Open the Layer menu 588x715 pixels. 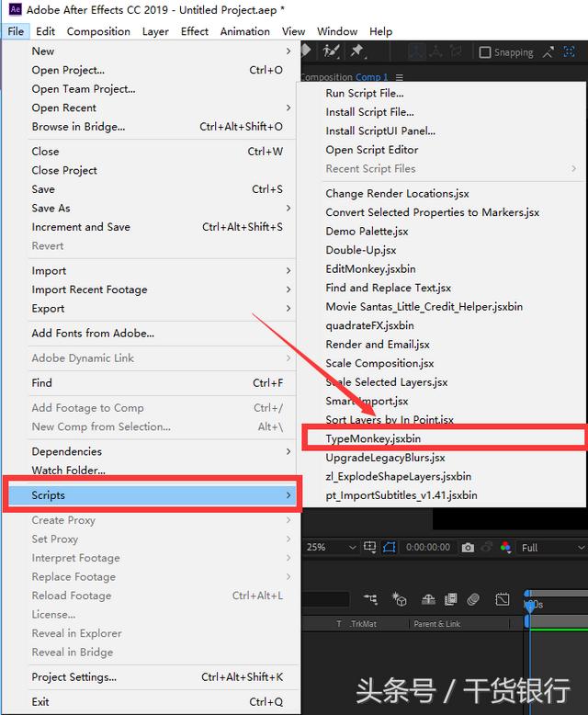coord(155,31)
